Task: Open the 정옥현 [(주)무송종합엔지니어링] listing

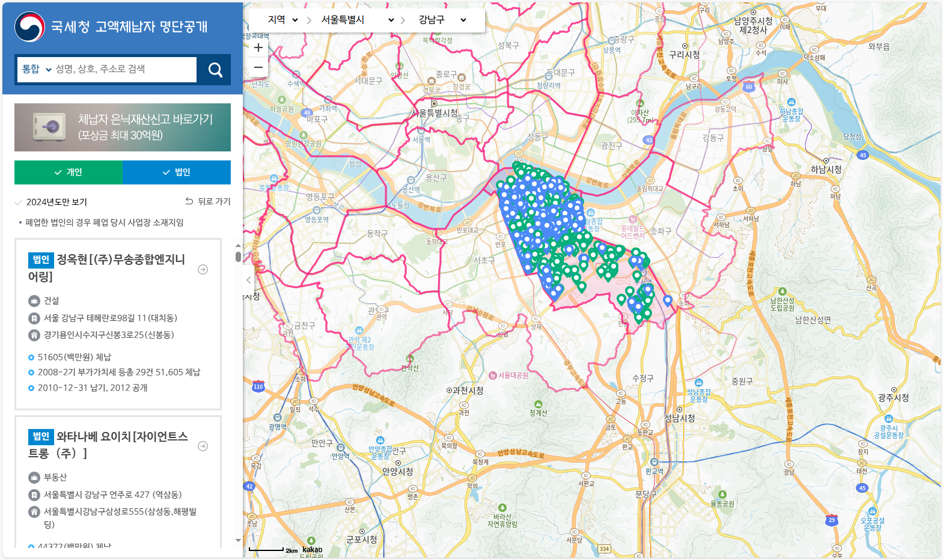Action: coord(107,267)
